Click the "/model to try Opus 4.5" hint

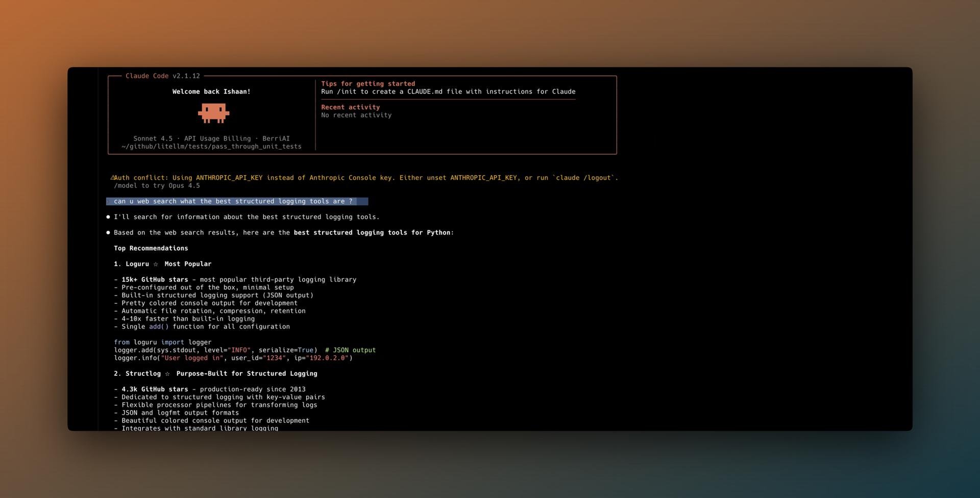(x=157, y=185)
